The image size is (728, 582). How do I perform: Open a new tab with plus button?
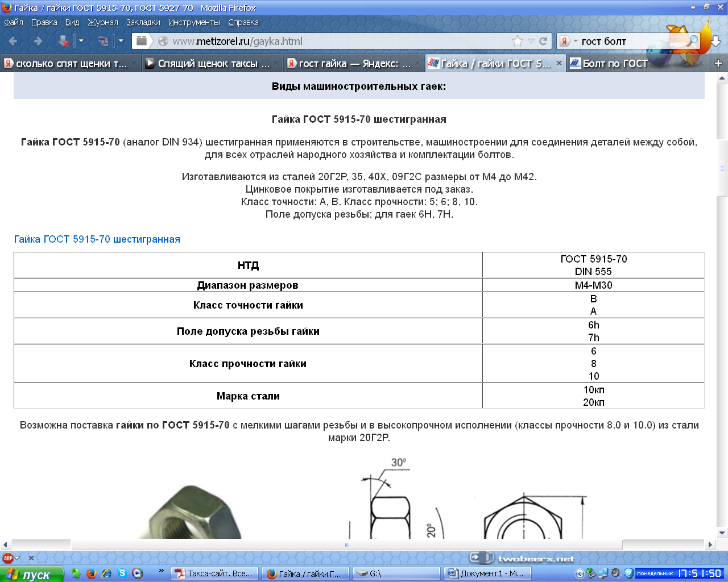(718, 63)
